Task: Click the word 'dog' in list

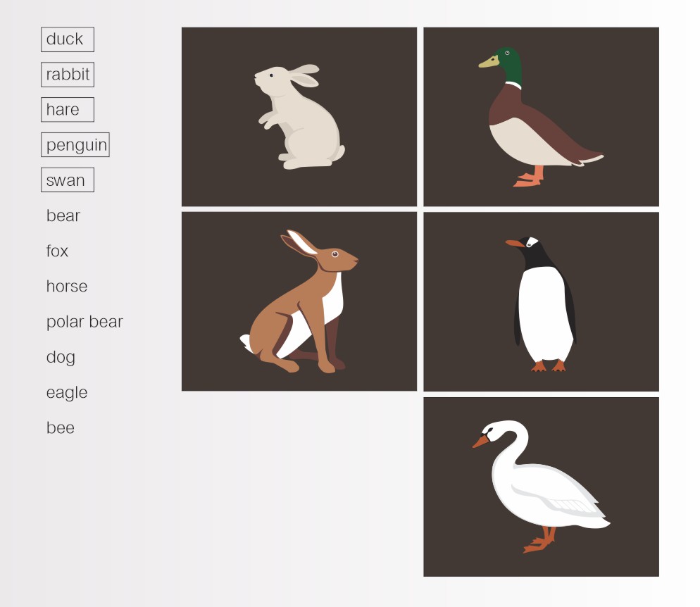Action: (x=61, y=357)
